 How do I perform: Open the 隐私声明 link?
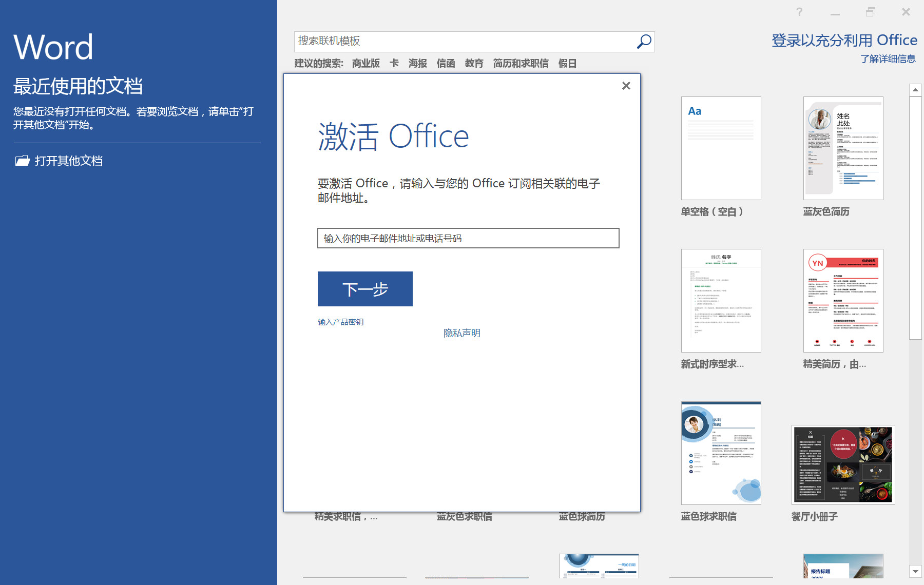[x=462, y=333]
